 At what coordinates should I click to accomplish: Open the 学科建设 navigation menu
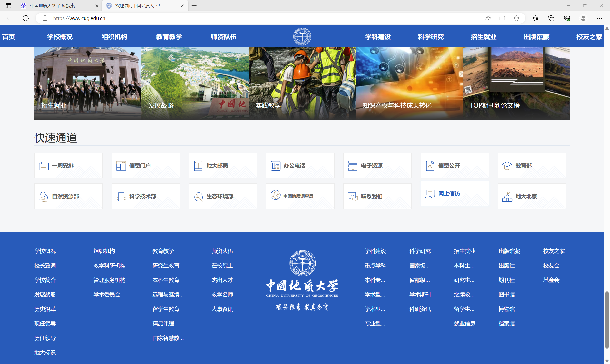pyautogui.click(x=378, y=37)
